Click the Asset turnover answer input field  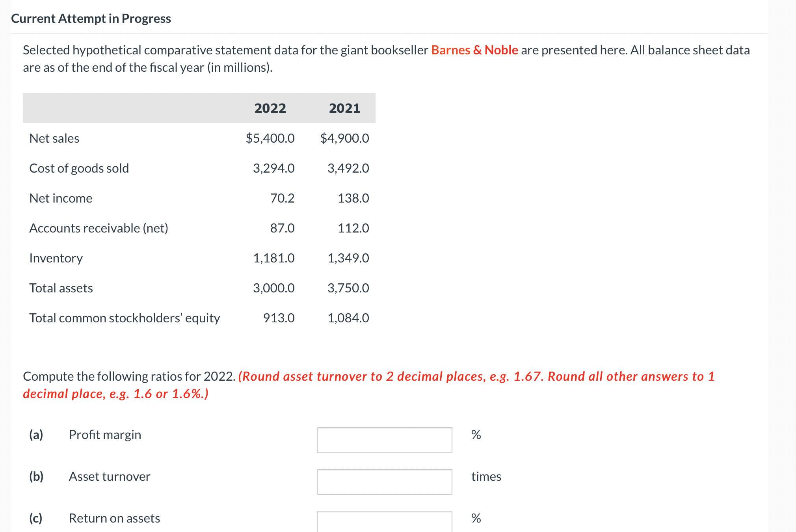(x=384, y=481)
